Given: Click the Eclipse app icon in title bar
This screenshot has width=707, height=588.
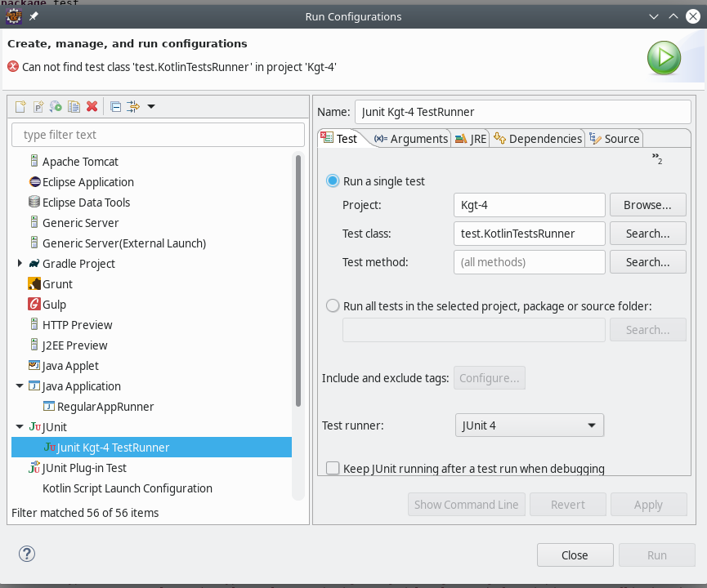Looking at the screenshot, I should (x=14, y=16).
